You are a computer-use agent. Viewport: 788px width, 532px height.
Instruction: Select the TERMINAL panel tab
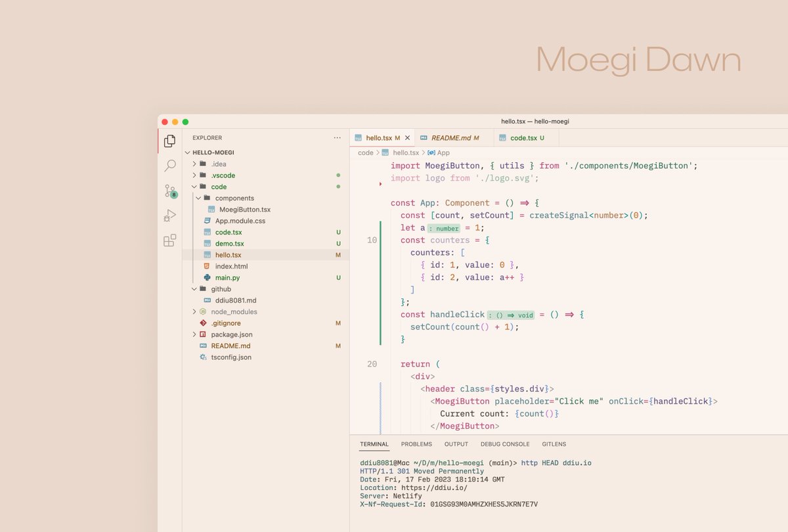click(x=374, y=444)
